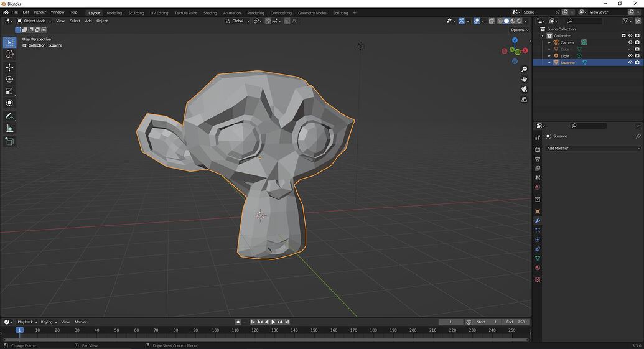This screenshot has width=644, height=349.
Task: Open Output properties tab
Action: coord(538,159)
